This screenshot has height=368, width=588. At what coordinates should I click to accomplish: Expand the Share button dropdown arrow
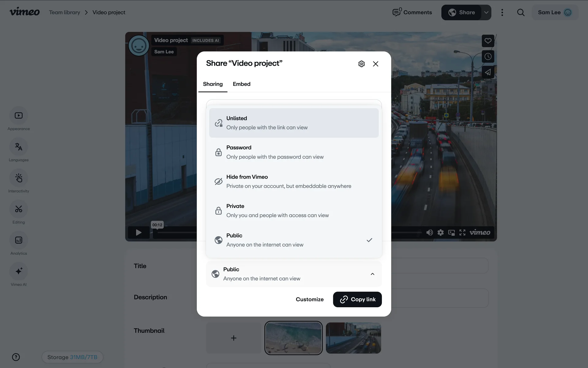486,13
